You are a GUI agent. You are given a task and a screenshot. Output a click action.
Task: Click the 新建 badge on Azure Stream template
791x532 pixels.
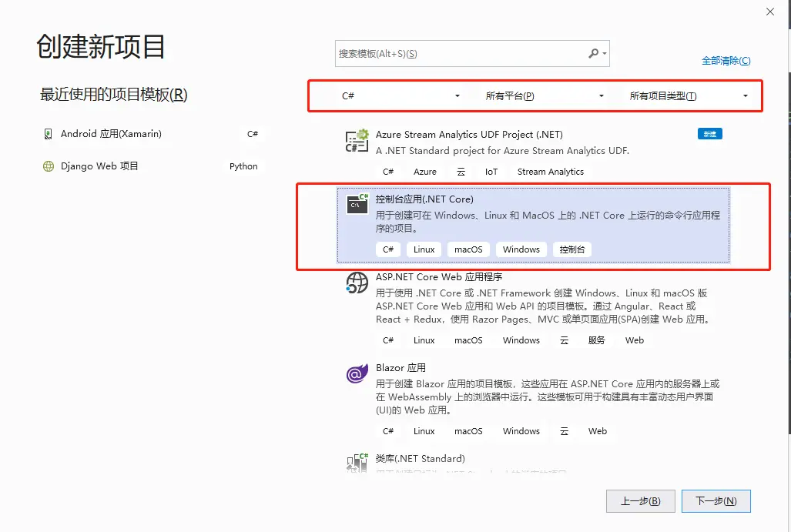point(710,134)
